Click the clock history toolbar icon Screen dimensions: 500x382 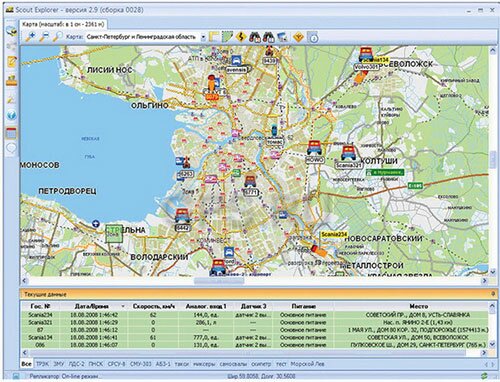pyautogui.click(x=313, y=37)
